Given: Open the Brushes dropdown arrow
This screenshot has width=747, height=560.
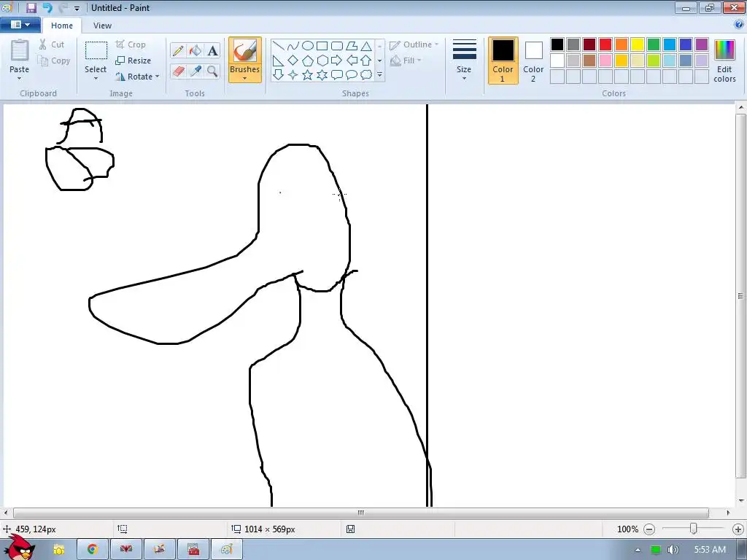Looking at the screenshot, I should coord(245,79).
